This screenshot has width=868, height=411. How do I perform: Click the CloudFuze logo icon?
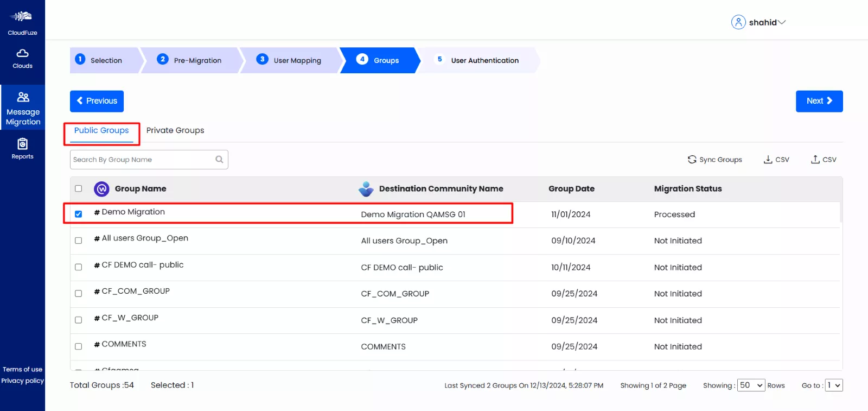pos(22,16)
